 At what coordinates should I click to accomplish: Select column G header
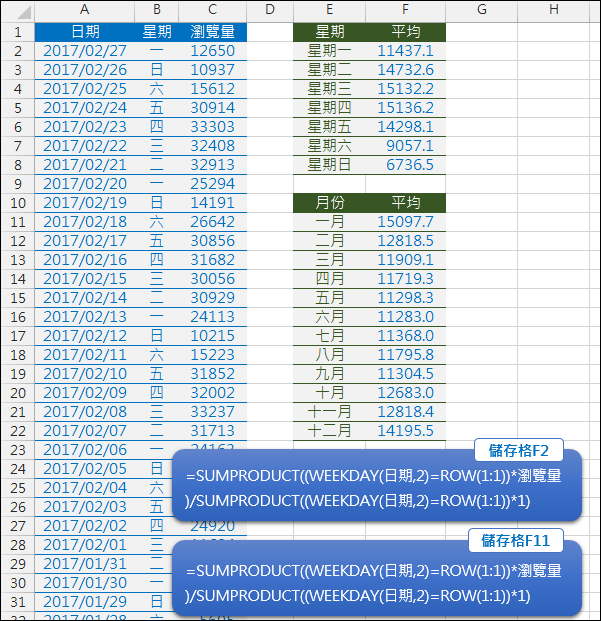tap(481, 10)
